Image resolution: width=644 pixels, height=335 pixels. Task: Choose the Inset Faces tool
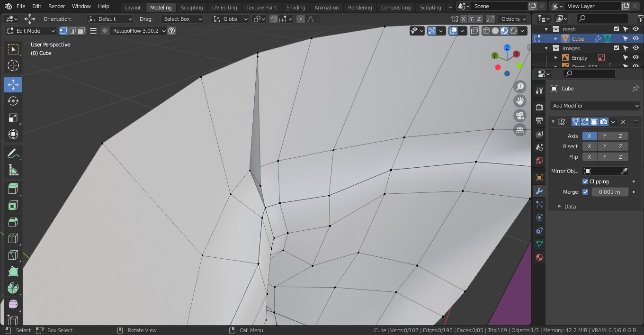click(x=13, y=205)
